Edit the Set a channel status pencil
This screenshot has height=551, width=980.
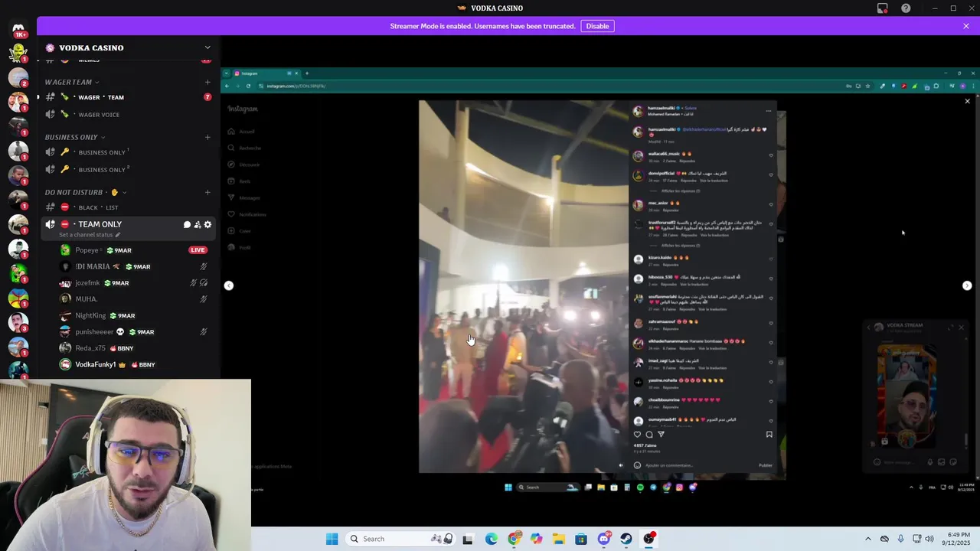[118, 235]
